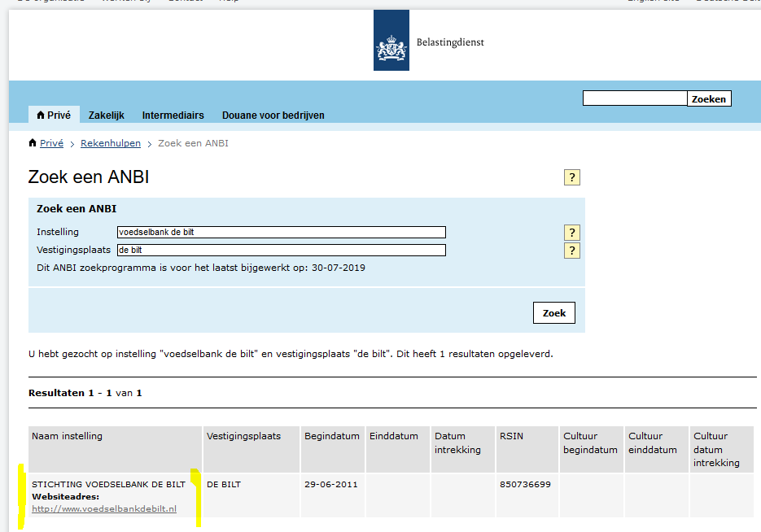Click the 'Websiteadres:' label
The width and height of the screenshot is (761, 532).
coord(66,496)
